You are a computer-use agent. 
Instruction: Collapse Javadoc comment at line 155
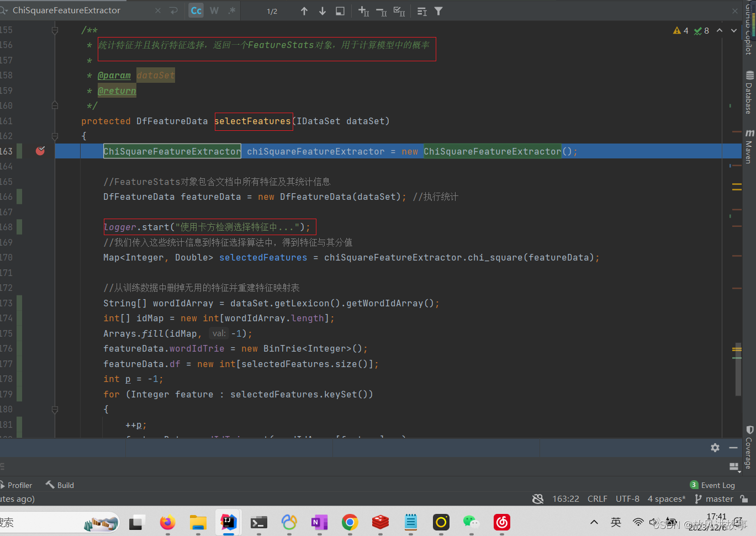click(55, 30)
